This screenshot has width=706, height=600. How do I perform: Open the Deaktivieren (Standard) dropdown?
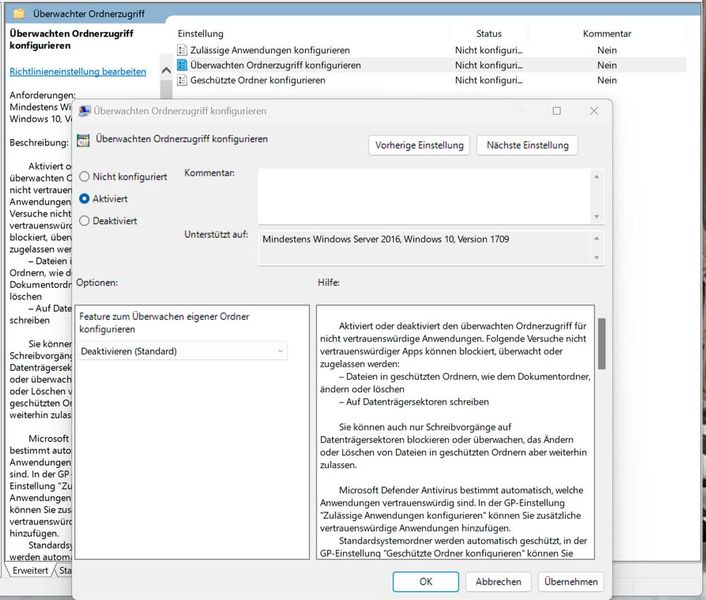[183, 351]
